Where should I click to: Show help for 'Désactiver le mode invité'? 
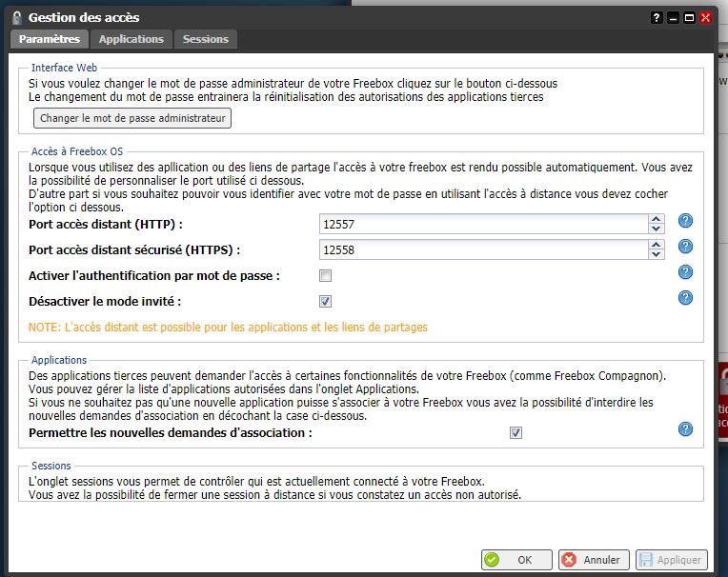tap(685, 298)
